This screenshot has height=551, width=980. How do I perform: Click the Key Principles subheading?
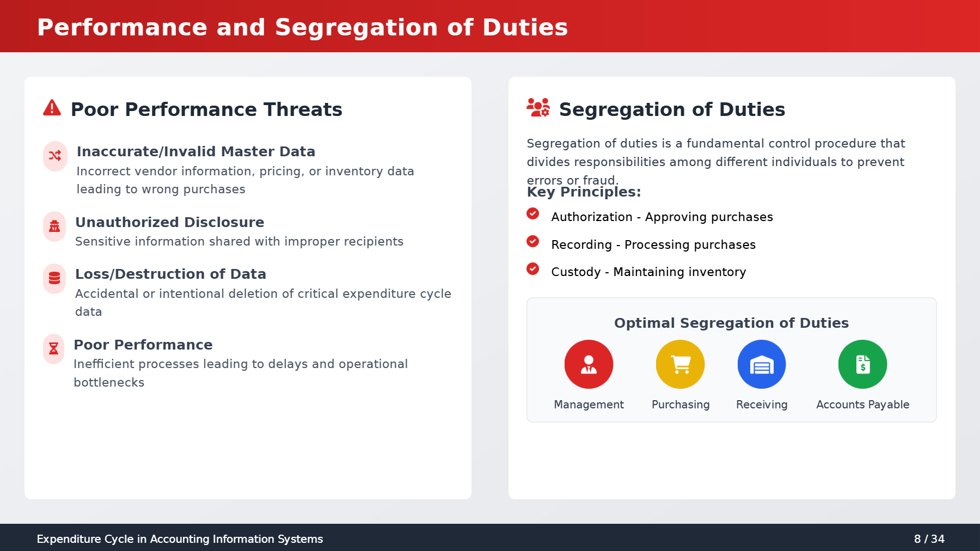(x=584, y=192)
